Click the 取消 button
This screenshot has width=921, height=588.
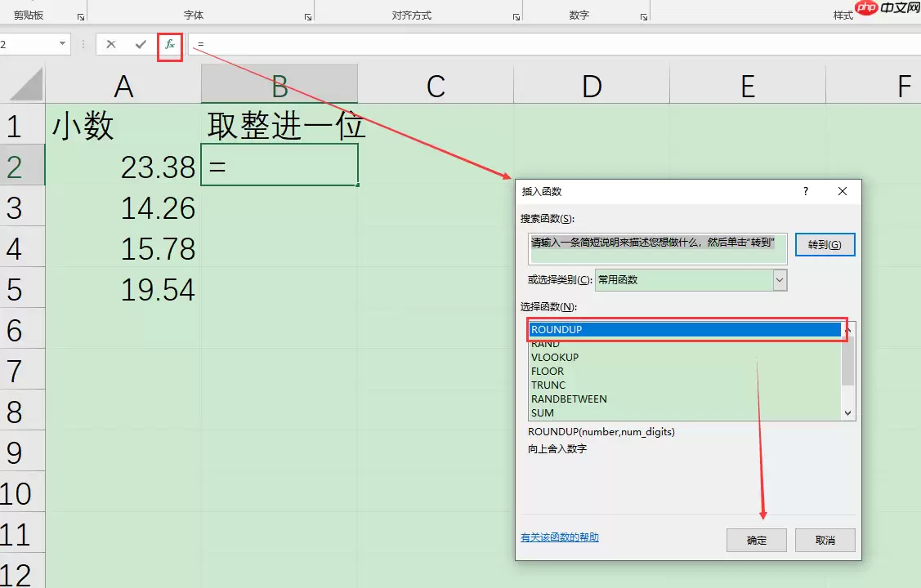point(825,540)
